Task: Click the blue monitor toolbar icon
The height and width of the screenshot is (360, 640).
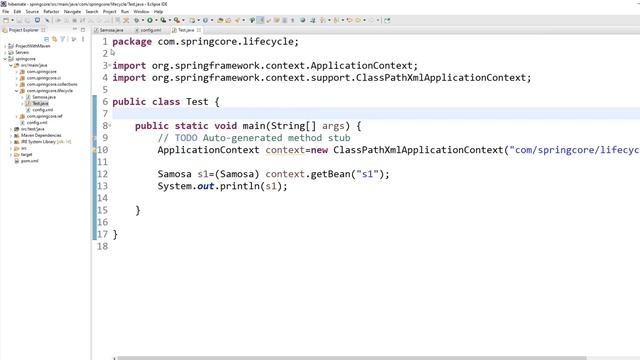Action: pyautogui.click(x=37, y=20)
